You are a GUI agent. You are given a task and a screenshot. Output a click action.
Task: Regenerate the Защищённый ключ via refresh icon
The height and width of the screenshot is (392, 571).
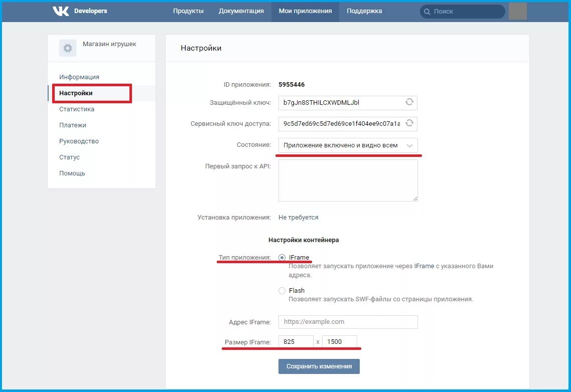(410, 103)
